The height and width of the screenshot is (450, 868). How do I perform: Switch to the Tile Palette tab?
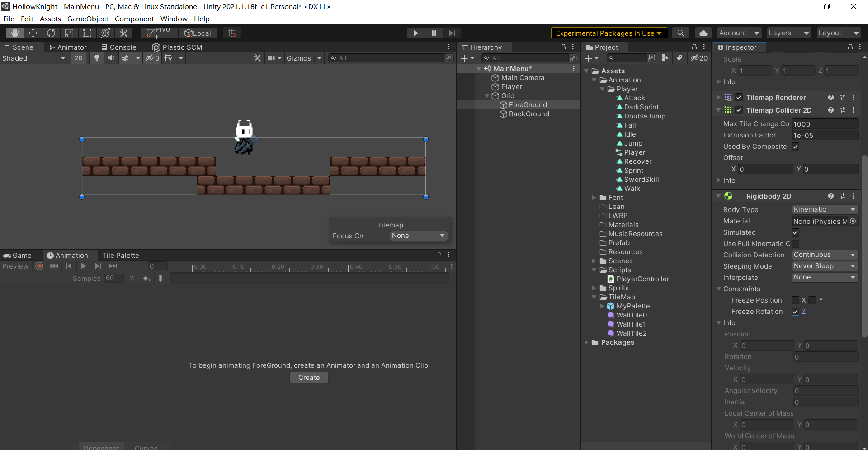tap(120, 255)
